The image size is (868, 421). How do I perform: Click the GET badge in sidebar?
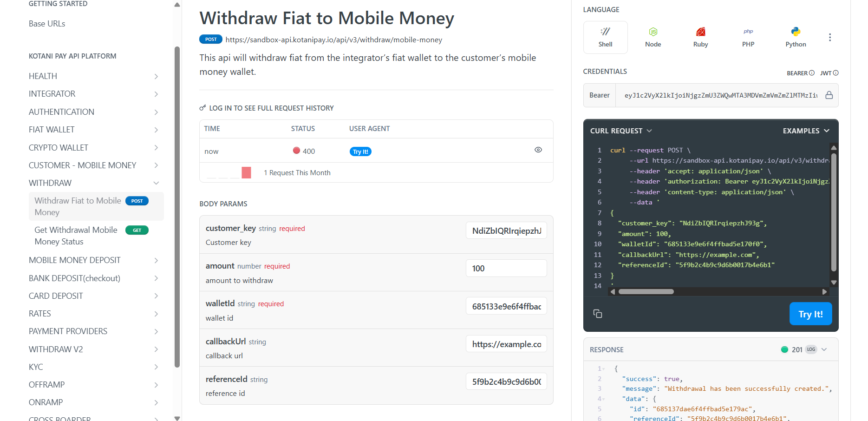coord(137,230)
